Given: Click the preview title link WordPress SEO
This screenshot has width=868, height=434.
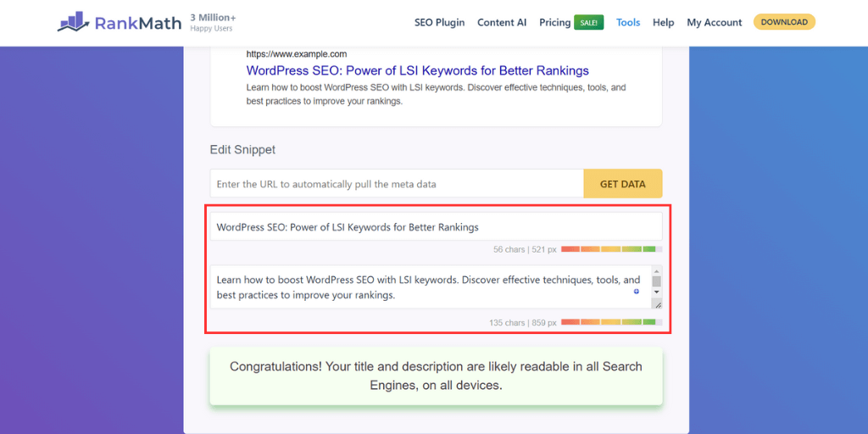Looking at the screenshot, I should point(417,71).
